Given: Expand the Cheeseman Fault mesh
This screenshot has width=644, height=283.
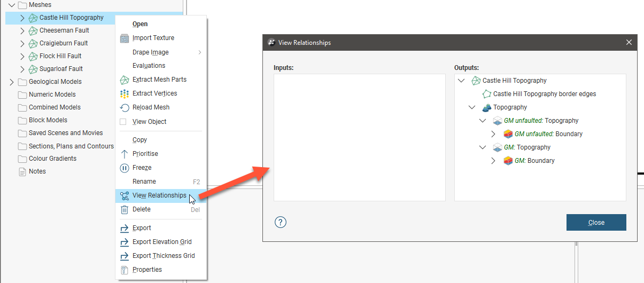Looking at the screenshot, I should pyautogui.click(x=22, y=30).
